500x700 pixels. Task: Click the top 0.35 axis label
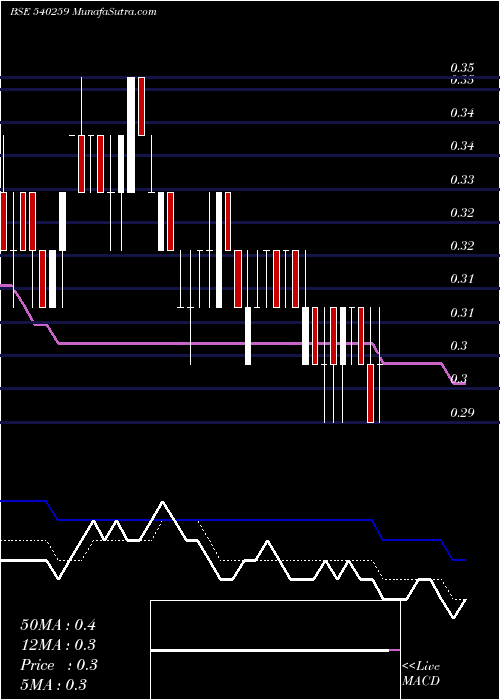click(x=462, y=68)
